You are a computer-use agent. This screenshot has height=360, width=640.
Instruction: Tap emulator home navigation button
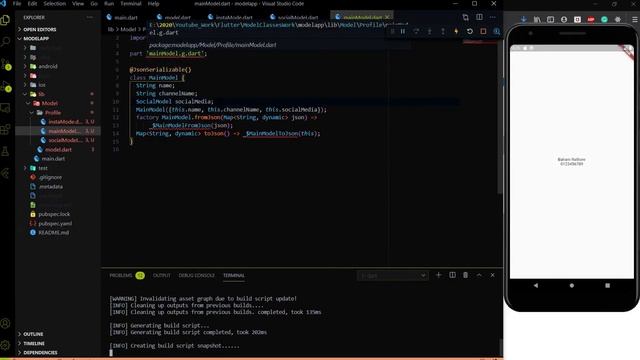tap(571, 285)
